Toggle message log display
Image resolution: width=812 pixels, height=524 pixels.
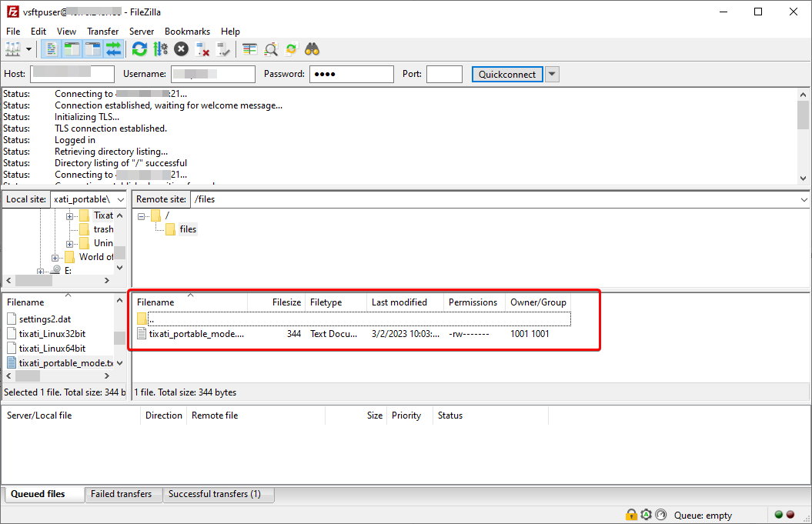tap(51, 49)
